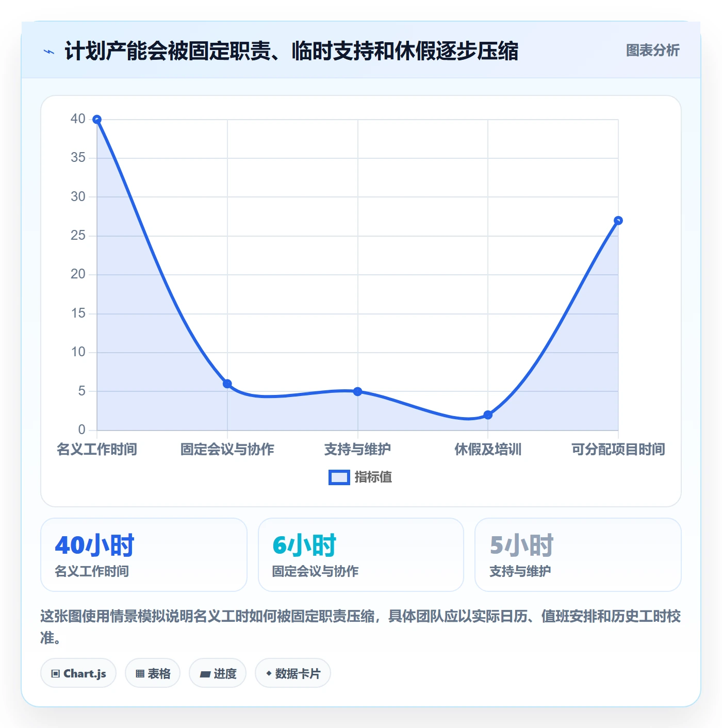Click the diamond icon in 数据卡片 chip
Viewport: 722px width, 728px height.
[x=269, y=673]
